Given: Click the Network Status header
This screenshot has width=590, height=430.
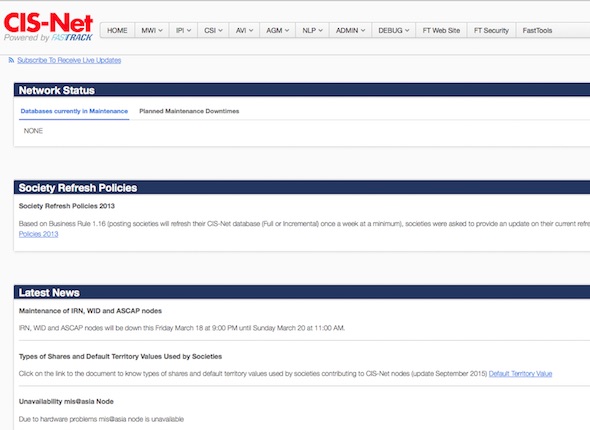Looking at the screenshot, I should point(302,90).
